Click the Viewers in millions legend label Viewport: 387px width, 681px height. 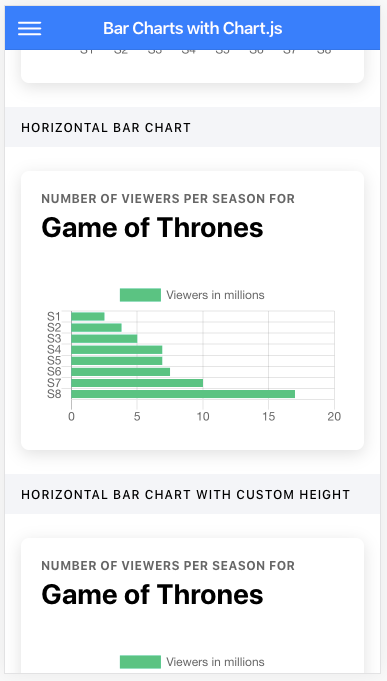click(x=215, y=295)
